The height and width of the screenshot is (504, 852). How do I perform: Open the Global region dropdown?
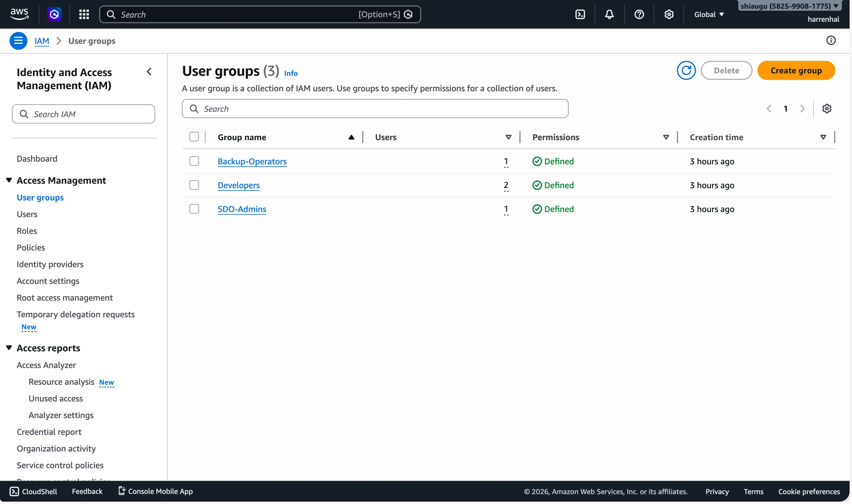pyautogui.click(x=709, y=14)
